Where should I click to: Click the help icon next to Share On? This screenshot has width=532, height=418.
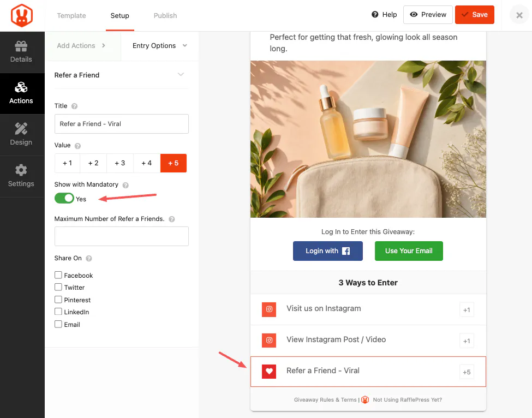click(89, 259)
